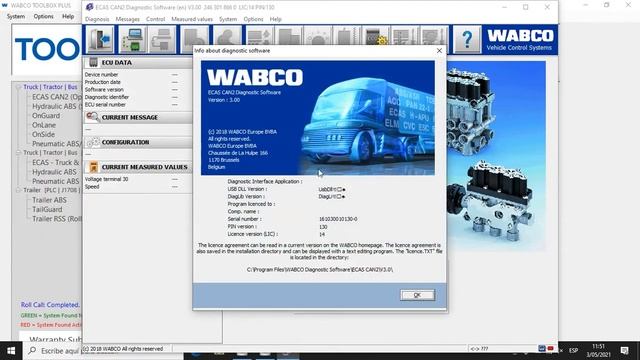Click the orange CURRENT MEASURED VALUES icon
This screenshot has height=360, width=640.
pyautogui.click(x=93, y=167)
